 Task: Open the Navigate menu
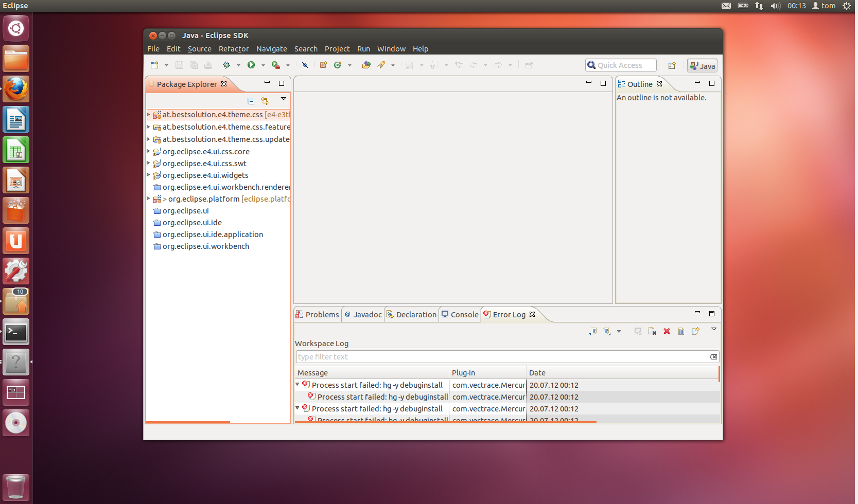point(272,49)
